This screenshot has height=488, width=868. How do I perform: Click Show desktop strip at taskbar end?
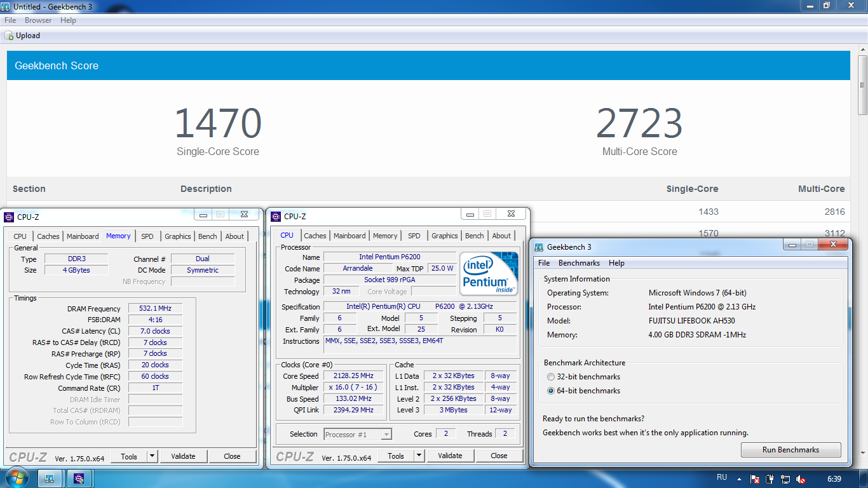coord(864,478)
